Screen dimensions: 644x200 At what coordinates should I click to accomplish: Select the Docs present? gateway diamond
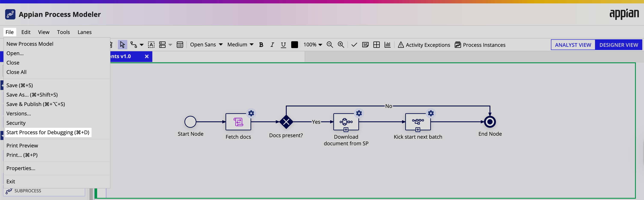[x=286, y=122]
